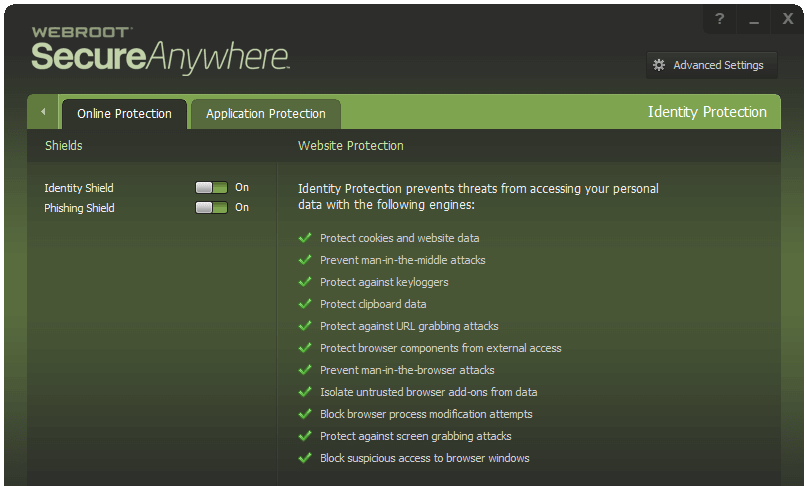Image resolution: width=807 pixels, height=486 pixels.
Task: Click the Phishing Shield label
Action: 79,208
